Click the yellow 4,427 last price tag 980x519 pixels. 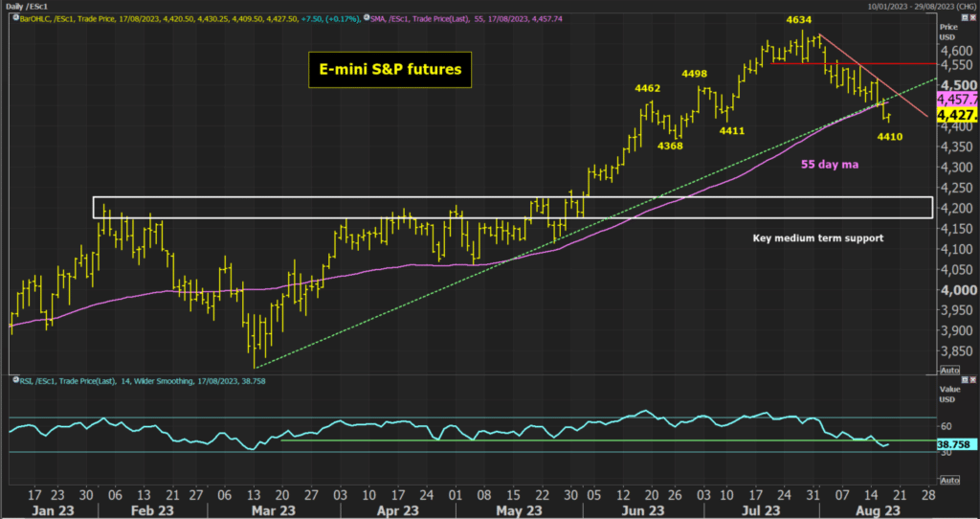click(957, 115)
